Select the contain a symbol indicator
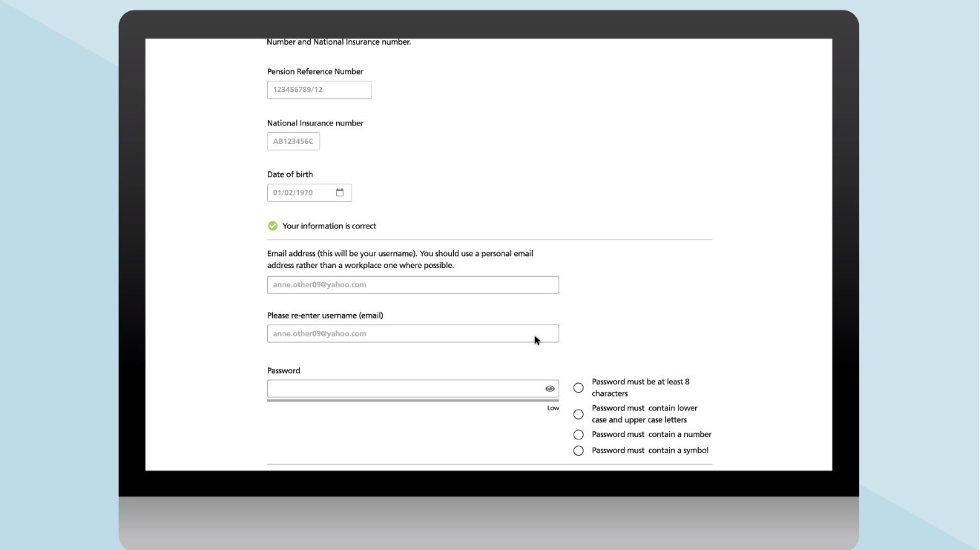980x550 pixels. pos(579,451)
